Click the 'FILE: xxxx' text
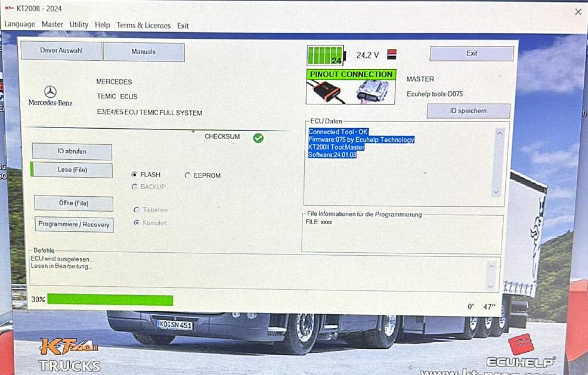The height and width of the screenshot is (375, 588). [x=319, y=222]
